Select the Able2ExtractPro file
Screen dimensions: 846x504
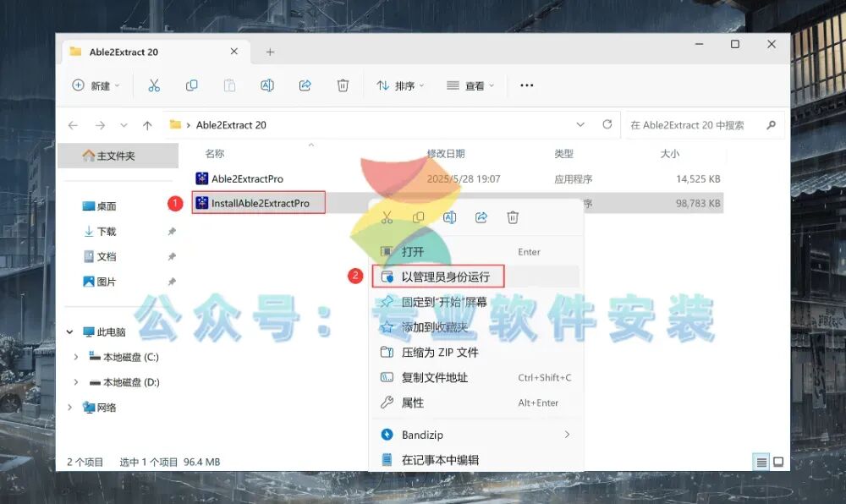[x=239, y=178]
